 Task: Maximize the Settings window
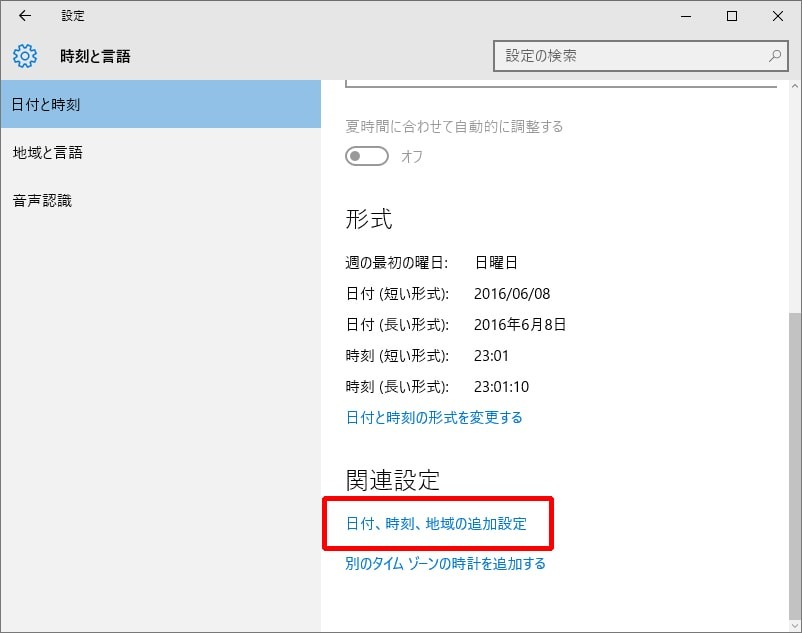click(733, 16)
